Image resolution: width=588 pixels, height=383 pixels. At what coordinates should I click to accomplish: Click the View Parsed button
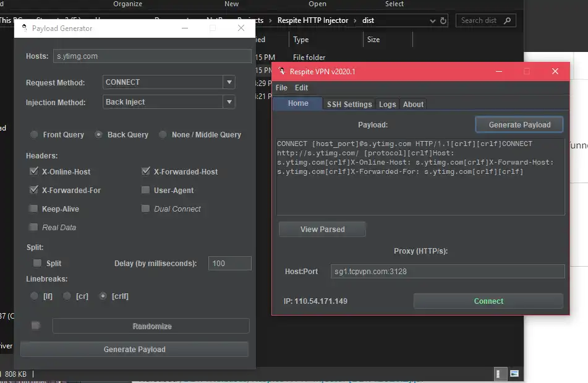coord(322,229)
